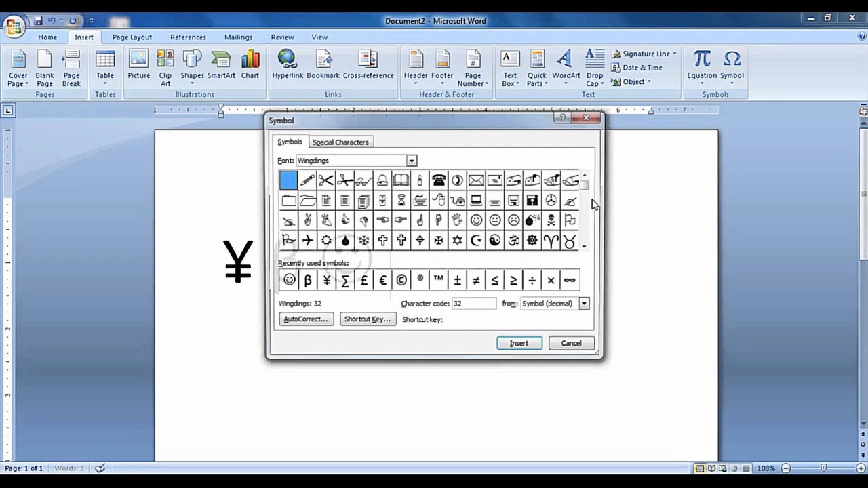Open the Wingdings font dropdown
Image resolution: width=868 pixels, height=488 pixels.
[x=411, y=160]
